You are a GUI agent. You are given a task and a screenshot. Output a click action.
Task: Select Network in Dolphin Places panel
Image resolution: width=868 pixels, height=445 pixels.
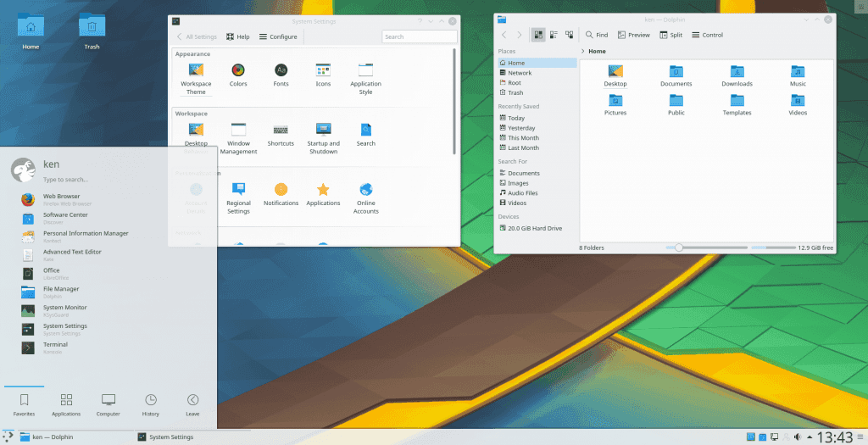(537, 73)
